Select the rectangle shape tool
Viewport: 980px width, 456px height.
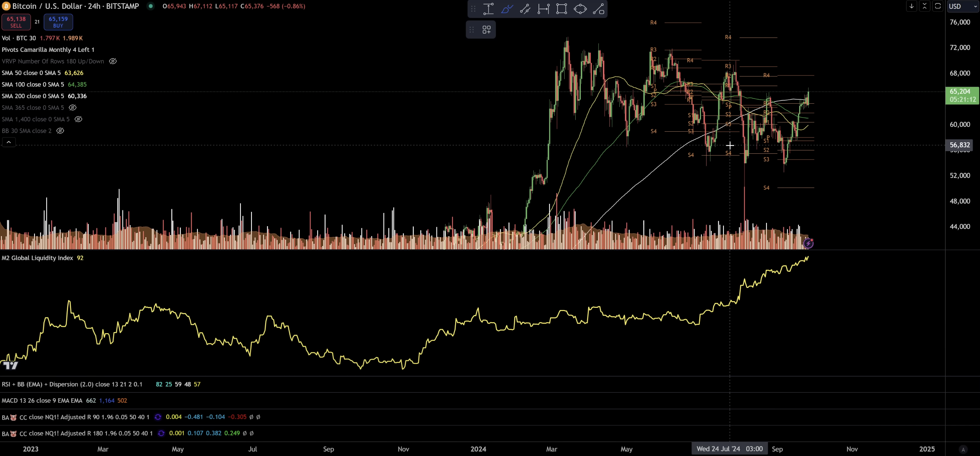click(562, 9)
